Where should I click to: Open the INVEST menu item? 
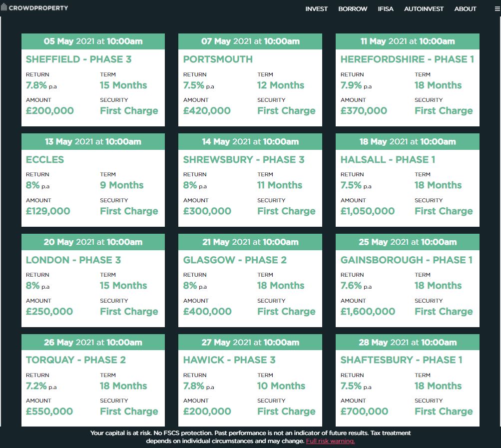click(x=316, y=9)
